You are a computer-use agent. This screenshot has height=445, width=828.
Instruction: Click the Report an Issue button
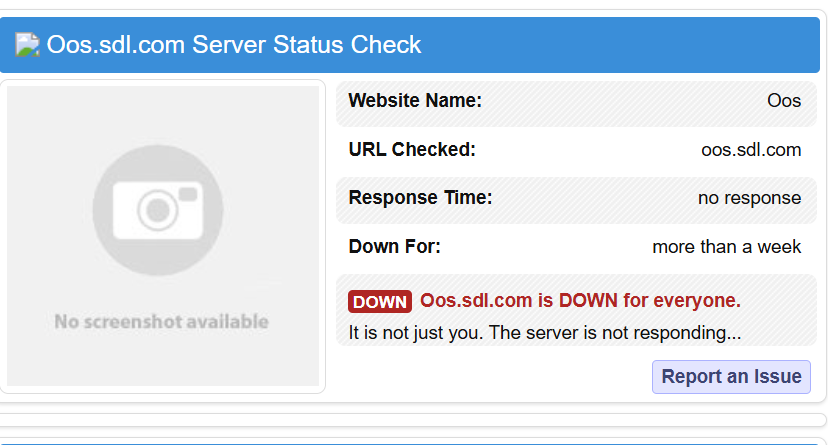[731, 377]
